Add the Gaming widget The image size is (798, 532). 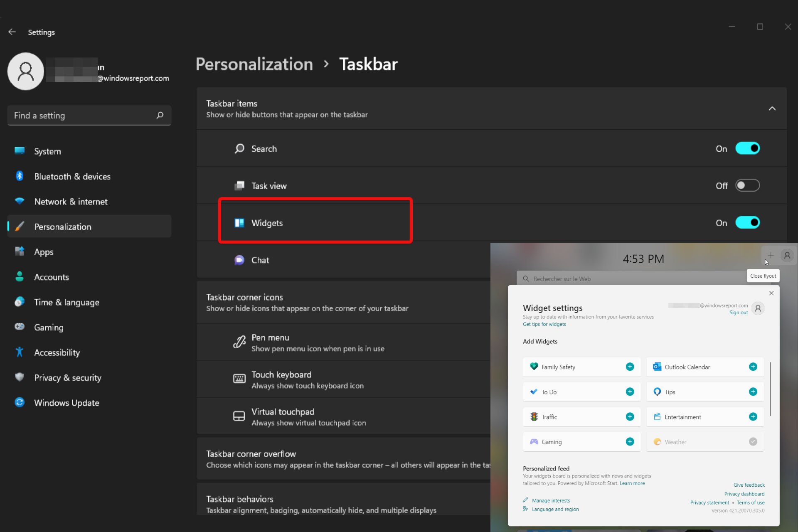[630, 441]
